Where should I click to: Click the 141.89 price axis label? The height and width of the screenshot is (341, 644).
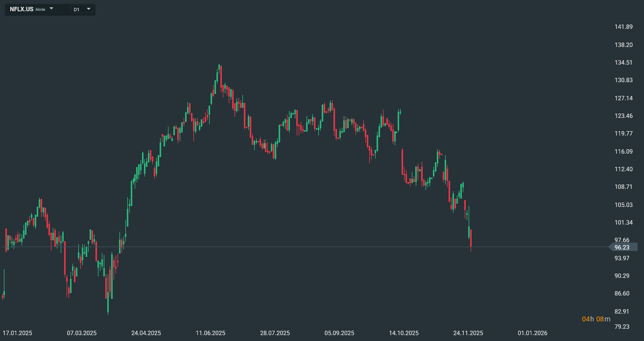[623, 27]
